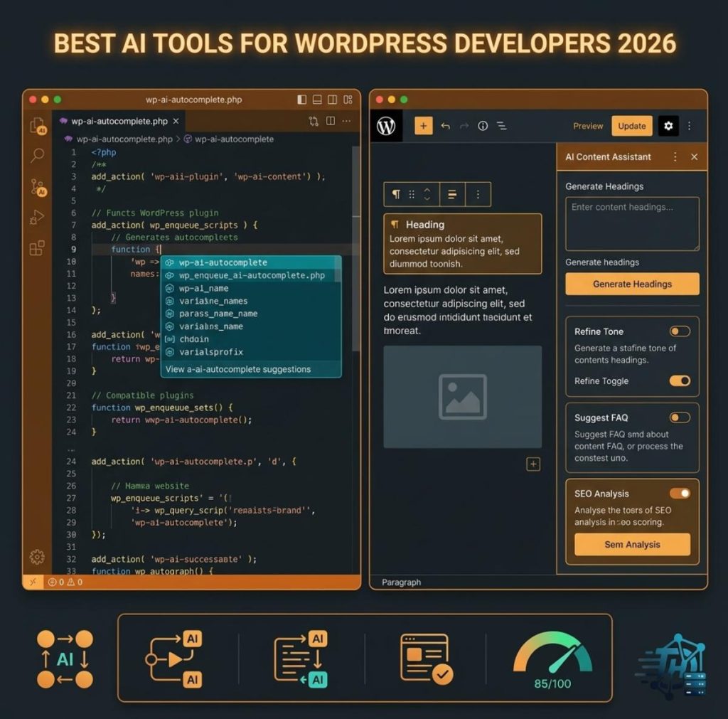728x719 pixels.
Task: Click the Sem Analysis button
Action: [x=632, y=544]
